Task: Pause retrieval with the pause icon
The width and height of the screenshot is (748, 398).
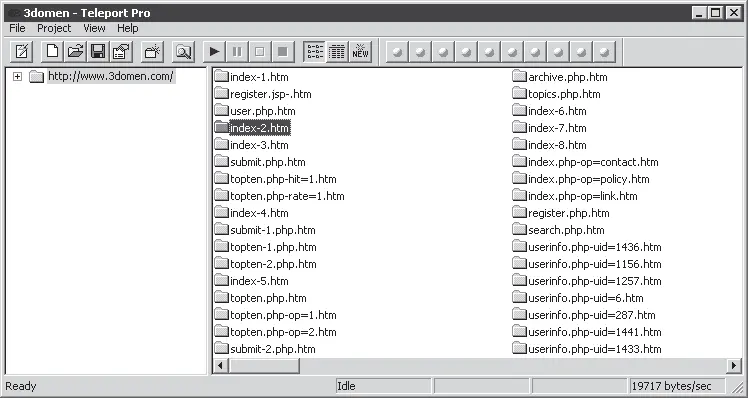Action: pyautogui.click(x=237, y=52)
